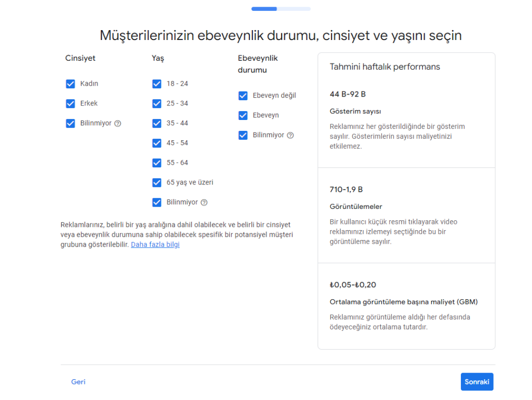Viewport: 532px width, 400px height.
Task: Open help icon next to age Bilinmiyor
Action: [x=204, y=203]
